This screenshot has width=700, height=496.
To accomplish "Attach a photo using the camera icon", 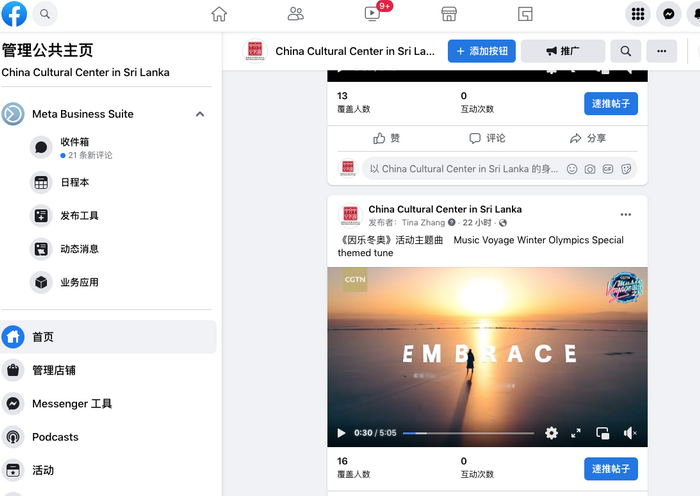I will click(590, 169).
